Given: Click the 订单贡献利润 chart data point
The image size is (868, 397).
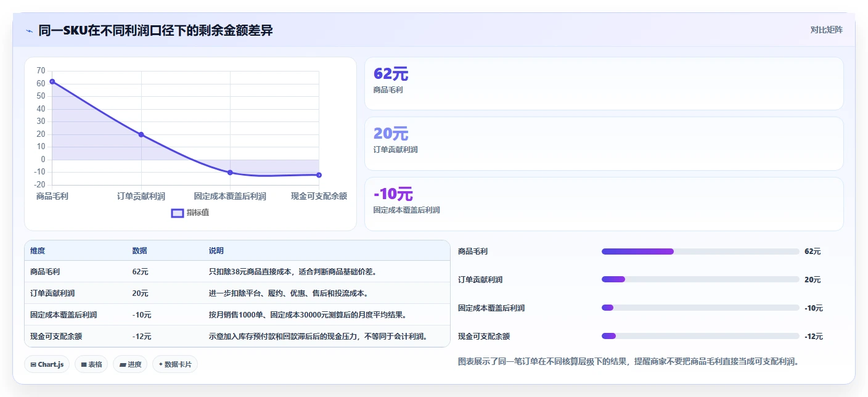Looking at the screenshot, I should coord(141,134).
